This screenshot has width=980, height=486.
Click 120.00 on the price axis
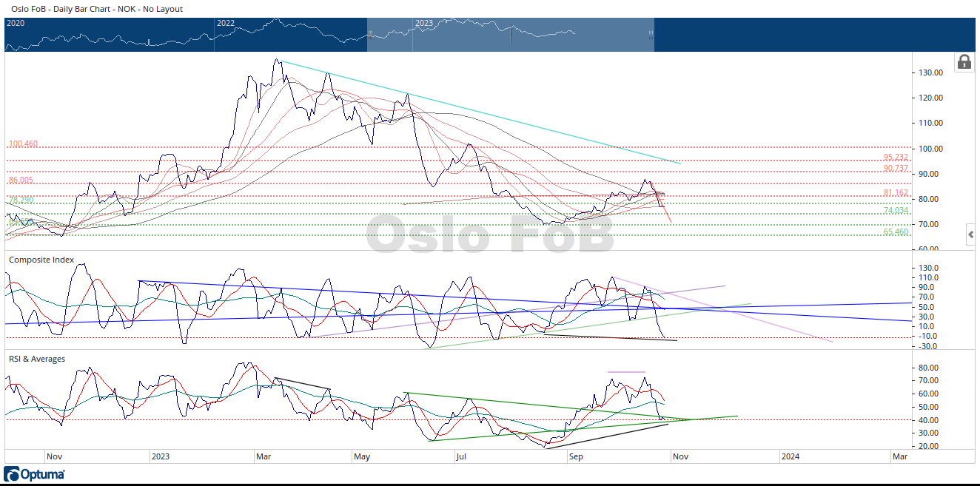point(930,98)
